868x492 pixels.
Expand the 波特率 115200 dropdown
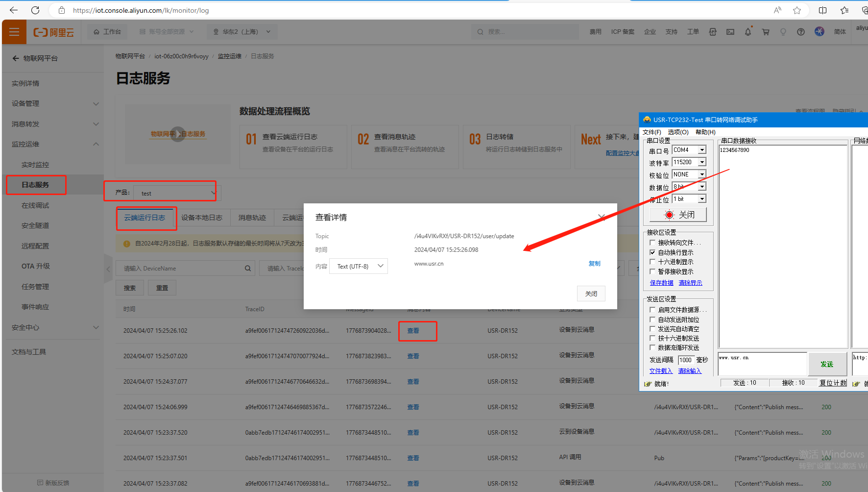(x=702, y=162)
